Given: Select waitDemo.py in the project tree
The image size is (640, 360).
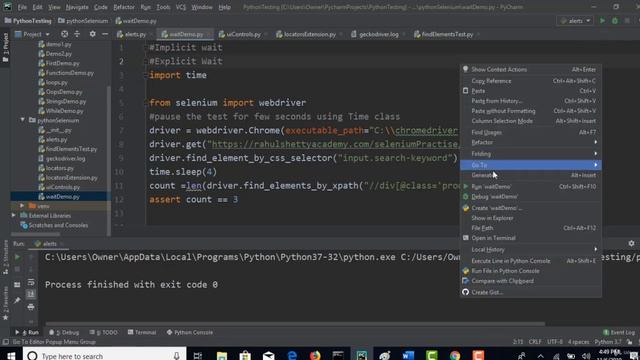Looking at the screenshot, I should coord(62,197).
